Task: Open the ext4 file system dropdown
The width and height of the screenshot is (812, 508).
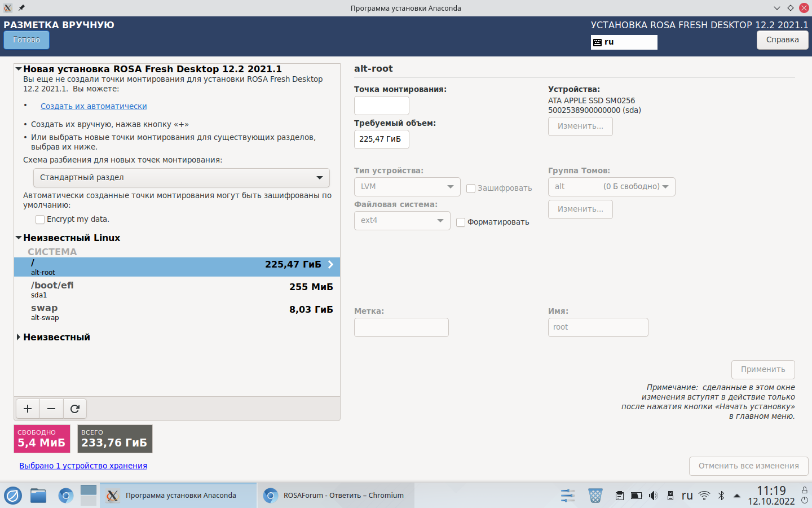Action: [x=402, y=221]
